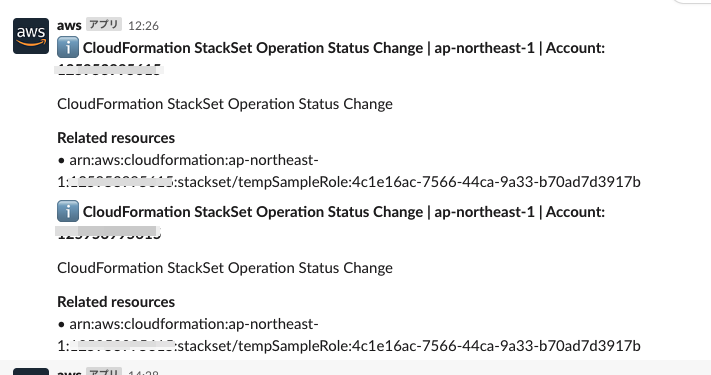Click the first redacted account number
Screen dimensions: 711x375
coord(109,69)
